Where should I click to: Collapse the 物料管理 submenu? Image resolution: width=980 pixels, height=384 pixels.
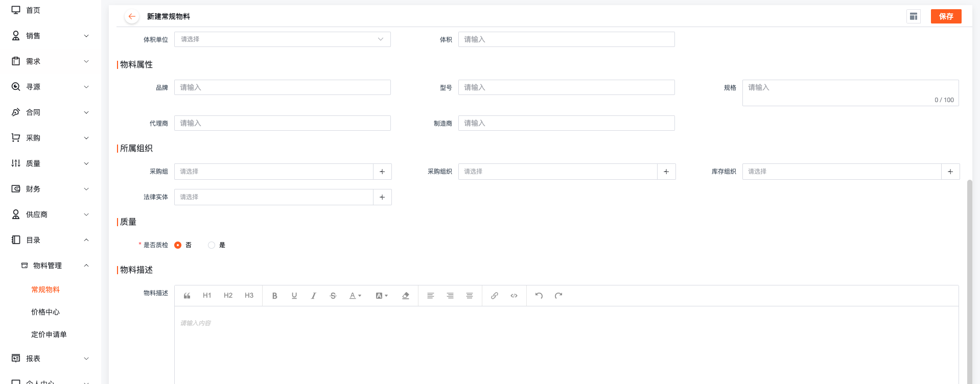click(x=51, y=266)
